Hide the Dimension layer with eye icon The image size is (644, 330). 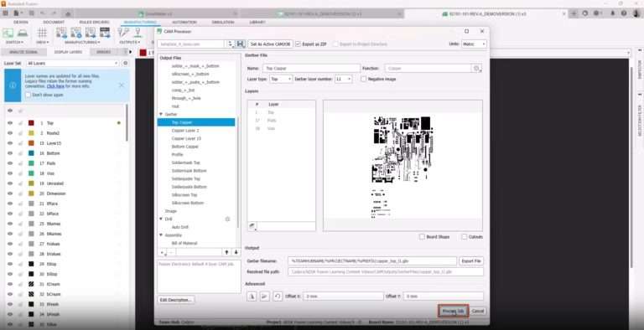[10, 193]
